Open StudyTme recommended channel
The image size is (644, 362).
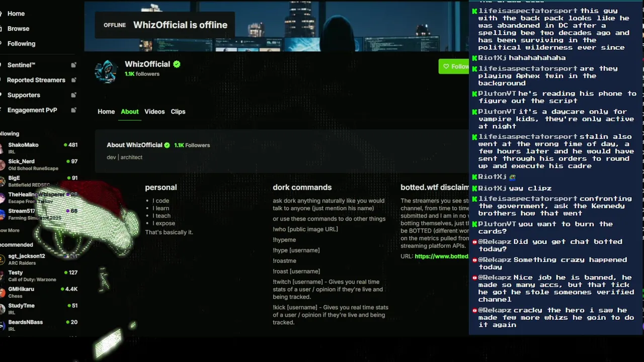39,309
